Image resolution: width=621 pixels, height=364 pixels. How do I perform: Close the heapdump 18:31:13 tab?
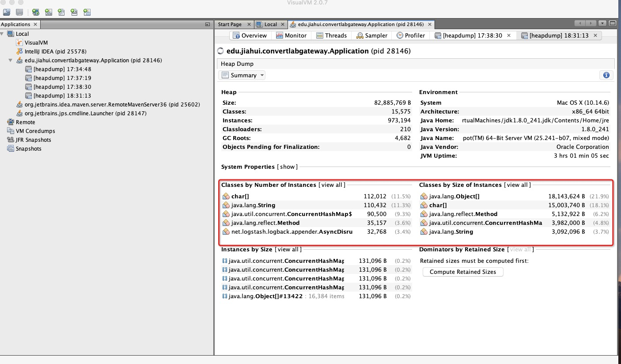click(595, 35)
